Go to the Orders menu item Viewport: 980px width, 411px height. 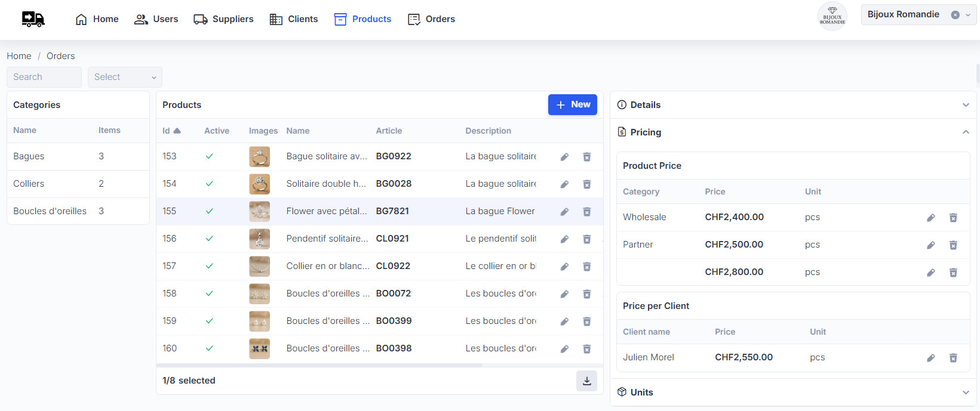(x=431, y=19)
